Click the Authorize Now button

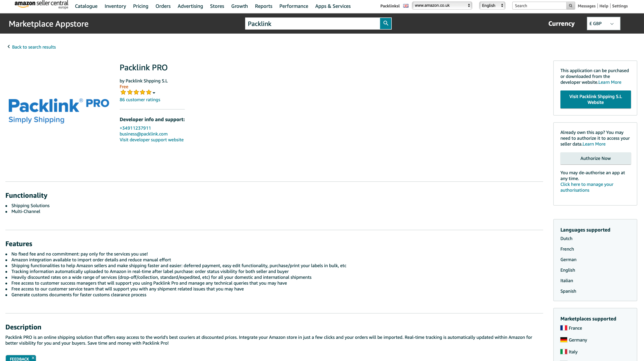[x=596, y=158]
